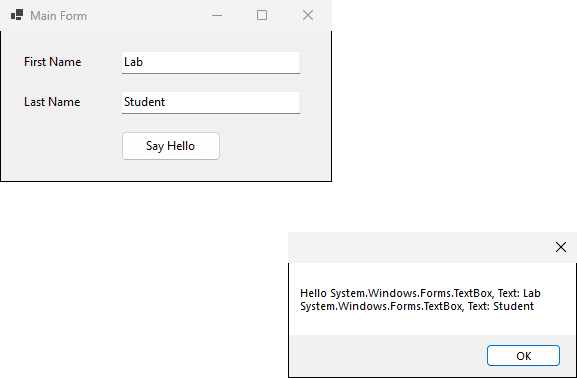Click the Last Name label

click(x=52, y=102)
